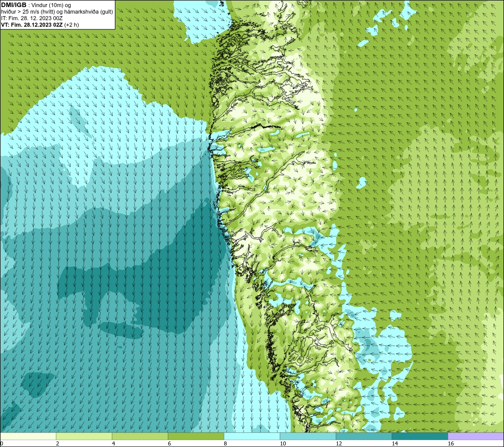Click the darker green 6–8 legend swatch
Viewport: 504px width, 447px height.
click(196, 436)
